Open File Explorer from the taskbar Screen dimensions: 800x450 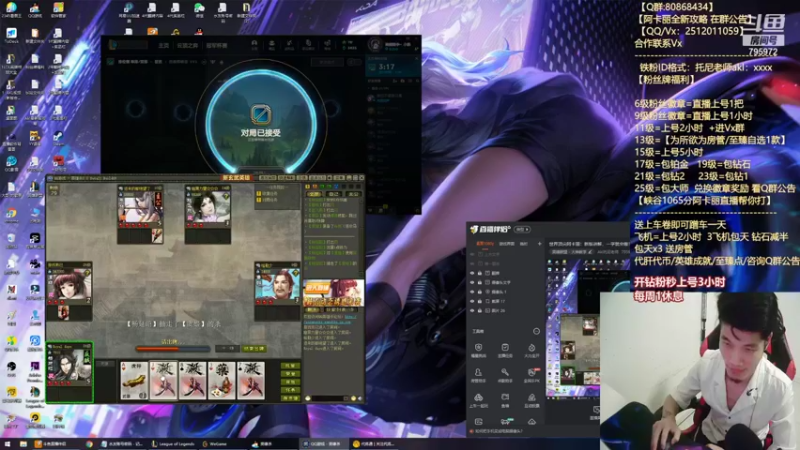click(x=23, y=444)
